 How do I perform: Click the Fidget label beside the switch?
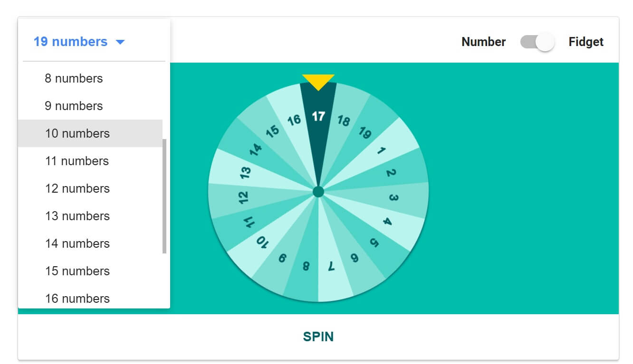tap(585, 42)
